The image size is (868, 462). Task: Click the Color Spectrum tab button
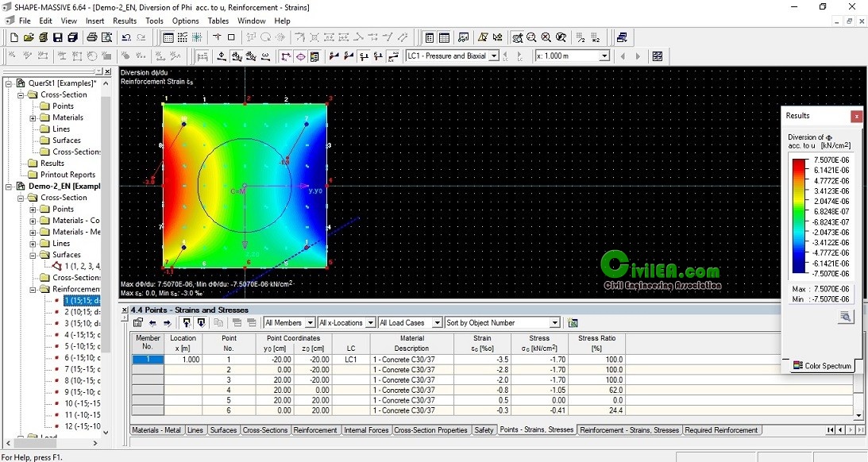click(823, 366)
